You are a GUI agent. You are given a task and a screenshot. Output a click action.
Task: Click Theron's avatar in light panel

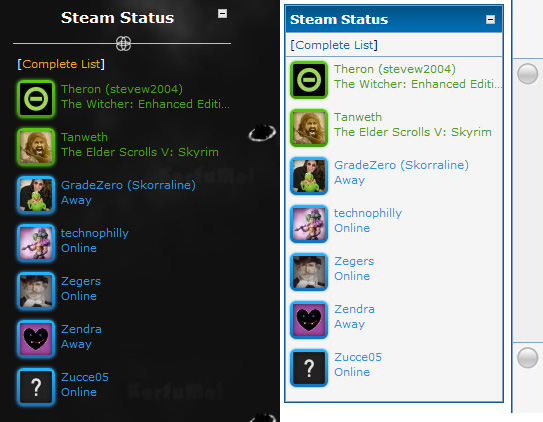309,80
